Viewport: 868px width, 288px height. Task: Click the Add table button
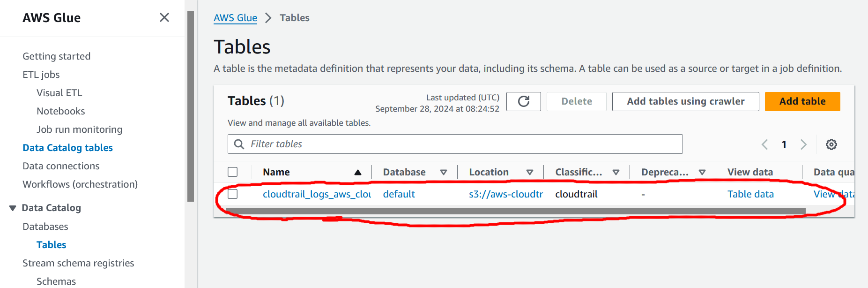(x=802, y=101)
